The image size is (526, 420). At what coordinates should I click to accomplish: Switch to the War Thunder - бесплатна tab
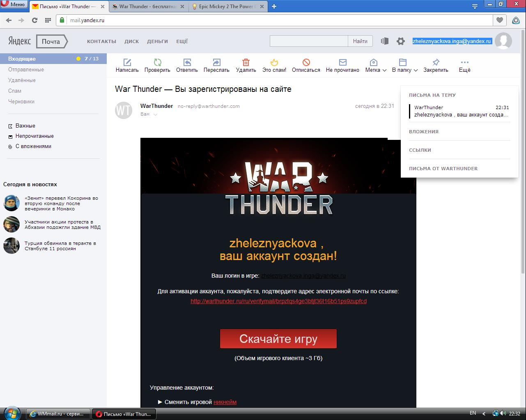[x=148, y=7]
